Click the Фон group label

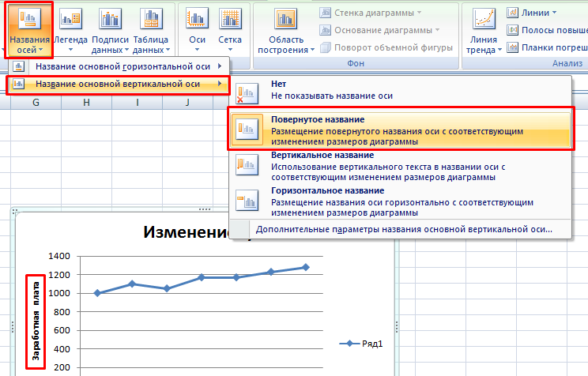(x=356, y=63)
